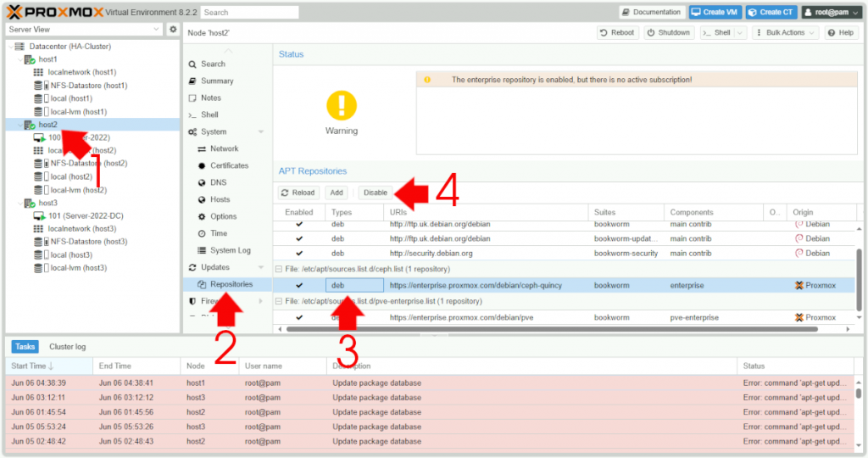The image size is (868, 458).
Task: Click the Reboot button
Action: click(x=617, y=33)
